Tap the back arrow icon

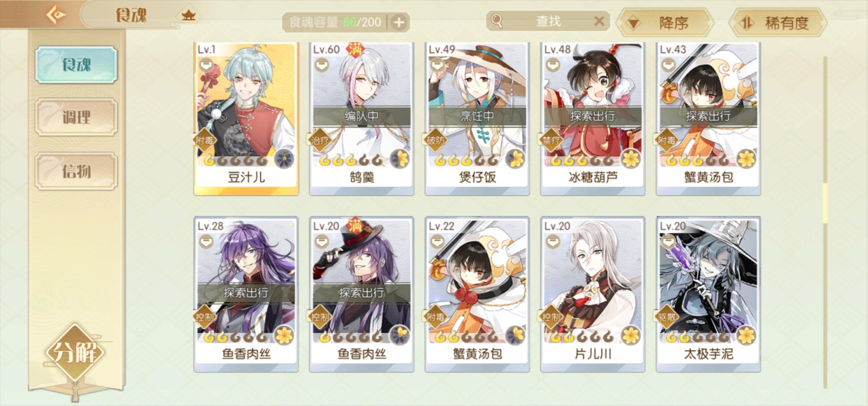coord(56,15)
